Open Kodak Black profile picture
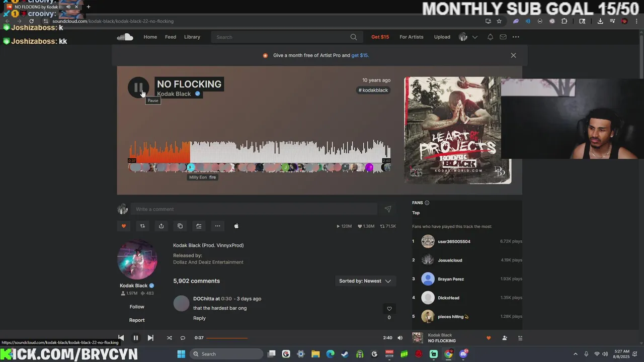644x362 pixels. pos(137,259)
